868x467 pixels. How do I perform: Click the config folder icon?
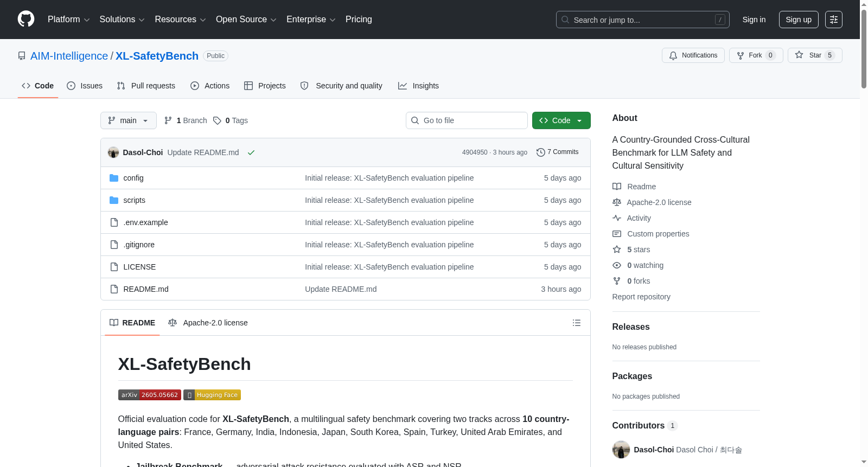click(x=114, y=178)
